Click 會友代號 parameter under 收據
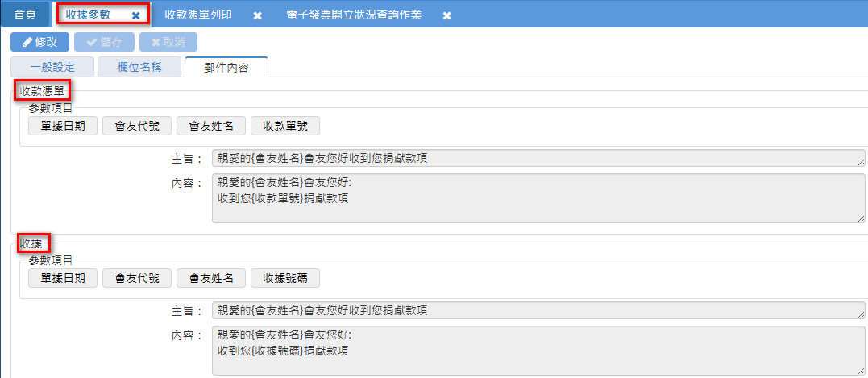The image size is (868, 378). coord(137,278)
